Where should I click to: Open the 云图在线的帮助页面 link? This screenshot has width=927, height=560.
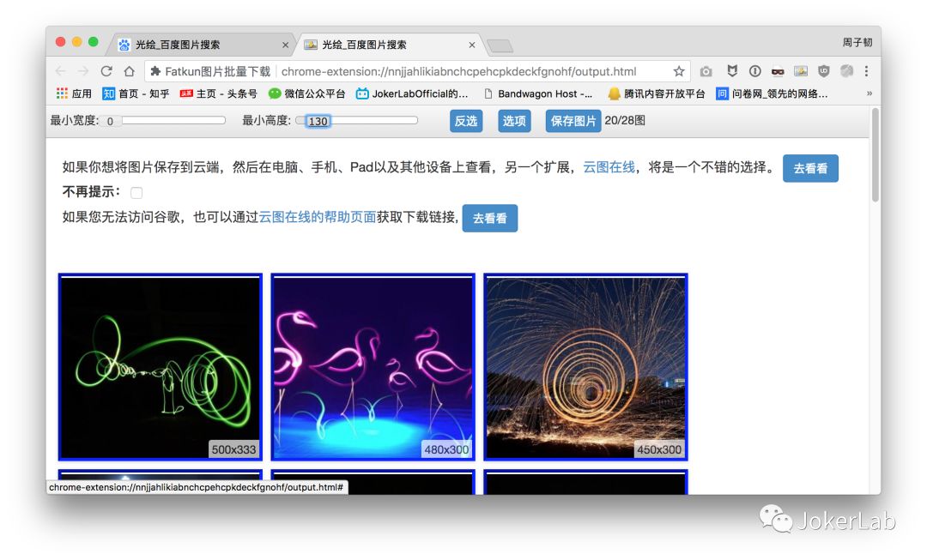[318, 217]
